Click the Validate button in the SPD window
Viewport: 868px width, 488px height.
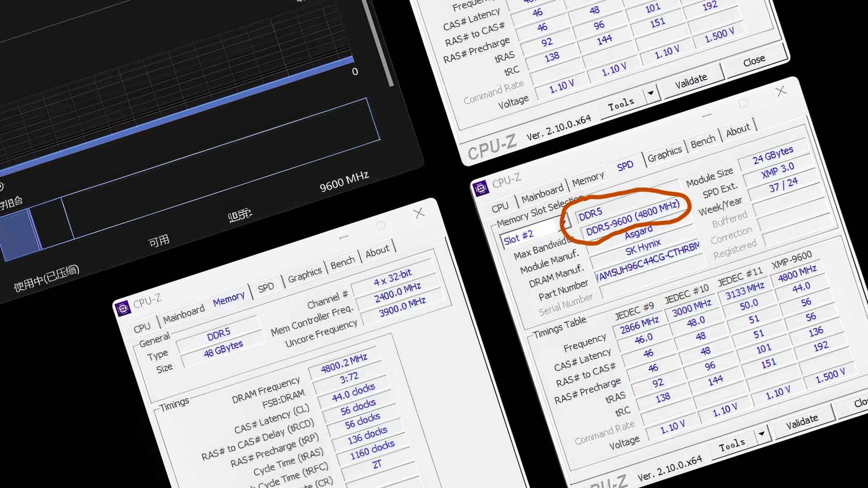pyautogui.click(x=802, y=422)
